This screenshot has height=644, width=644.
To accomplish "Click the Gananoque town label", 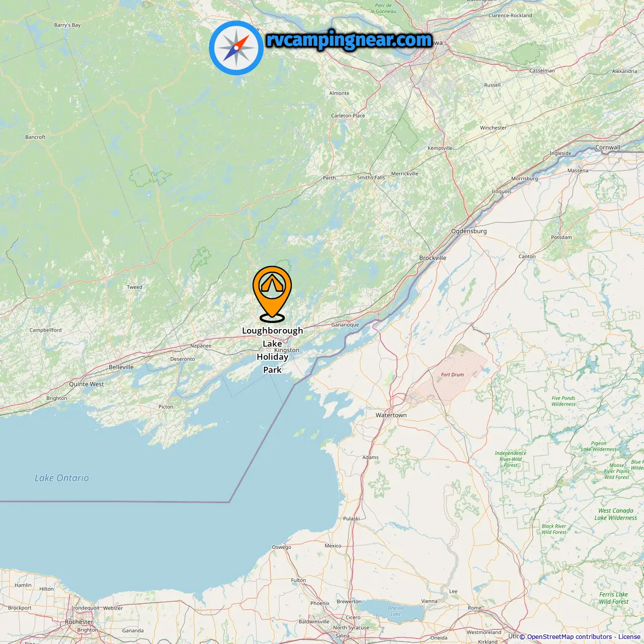I will [x=345, y=325].
